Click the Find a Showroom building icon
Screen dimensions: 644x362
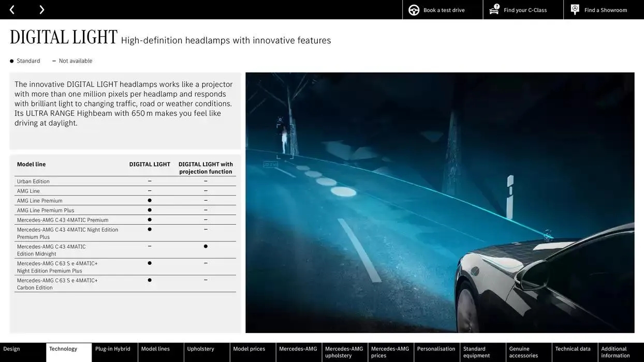pyautogui.click(x=574, y=9)
